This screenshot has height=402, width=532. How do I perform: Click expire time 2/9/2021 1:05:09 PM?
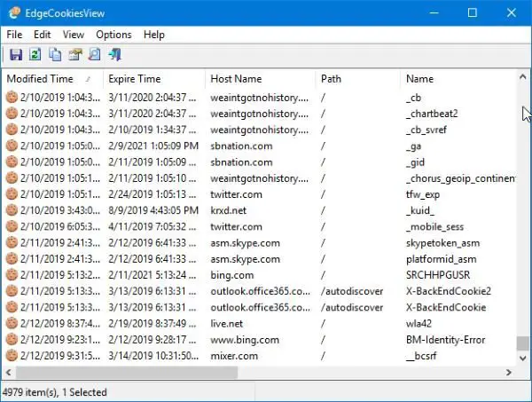click(x=153, y=146)
